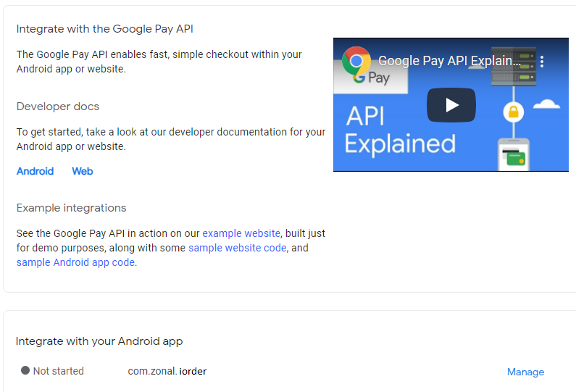Visit the example website link
The width and height of the screenshot is (576, 392).
241,233
